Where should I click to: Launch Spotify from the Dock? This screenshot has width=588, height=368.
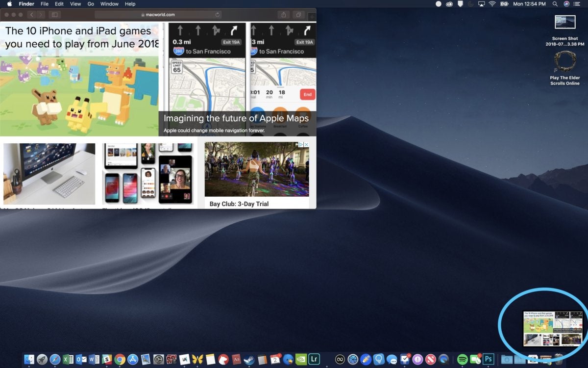(x=462, y=360)
